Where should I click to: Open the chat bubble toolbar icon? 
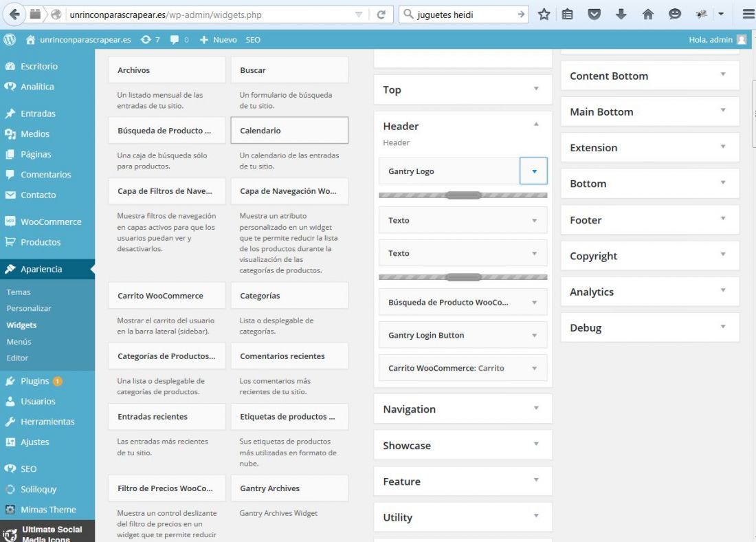pyautogui.click(x=674, y=14)
